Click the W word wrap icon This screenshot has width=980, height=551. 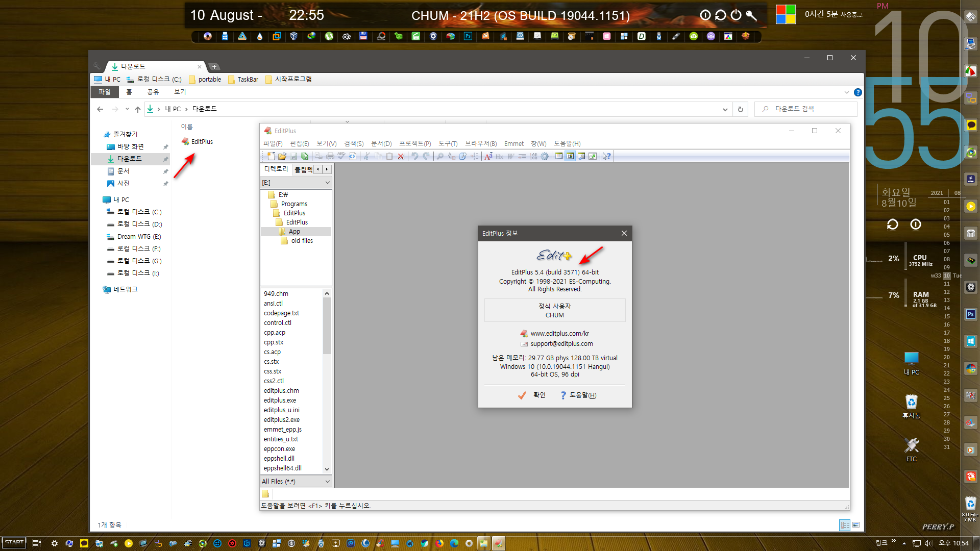pos(510,156)
